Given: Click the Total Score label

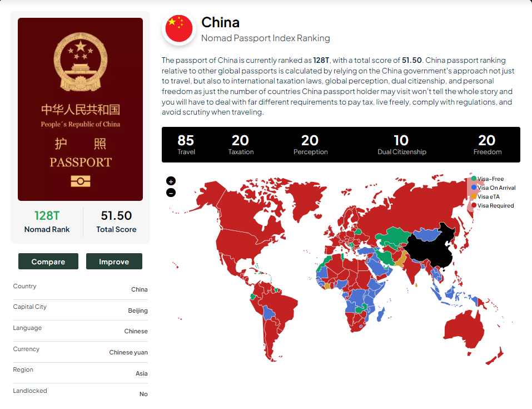Looking at the screenshot, I should (116, 229).
